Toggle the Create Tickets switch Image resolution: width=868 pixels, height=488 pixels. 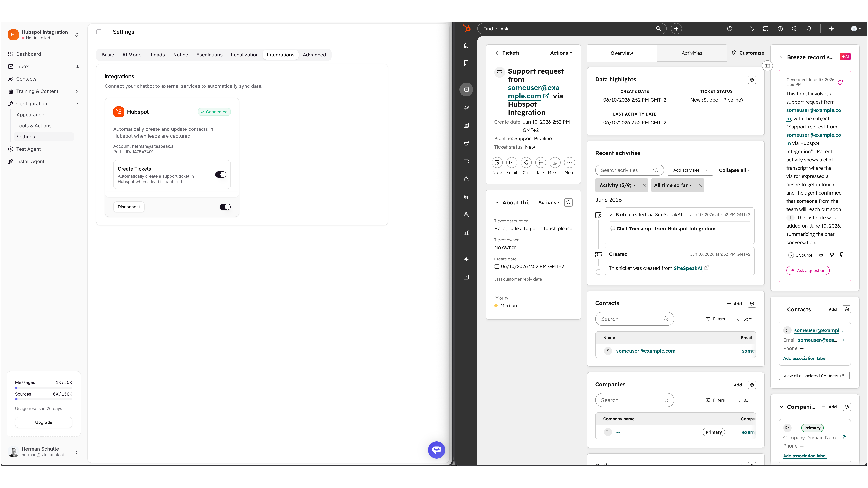221,174
